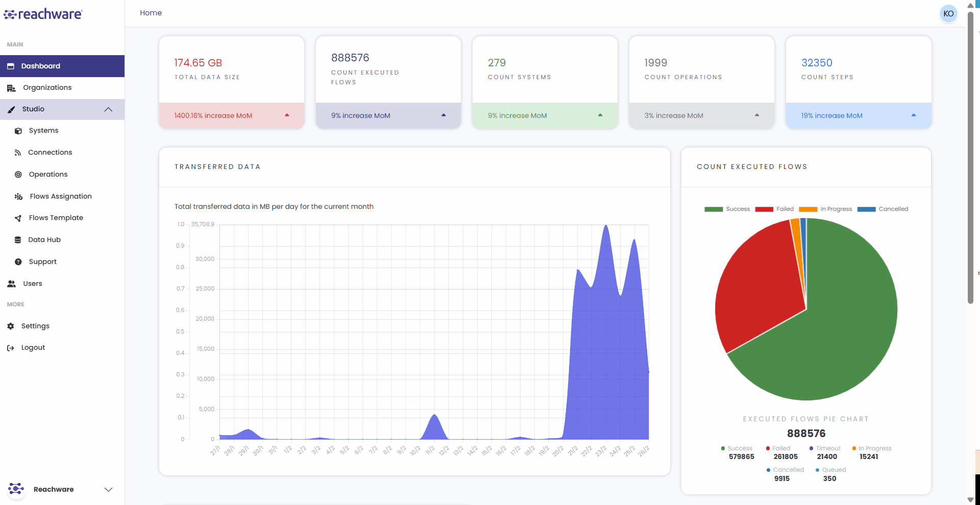
Task: Open the Organizations menu item
Action: [62, 88]
